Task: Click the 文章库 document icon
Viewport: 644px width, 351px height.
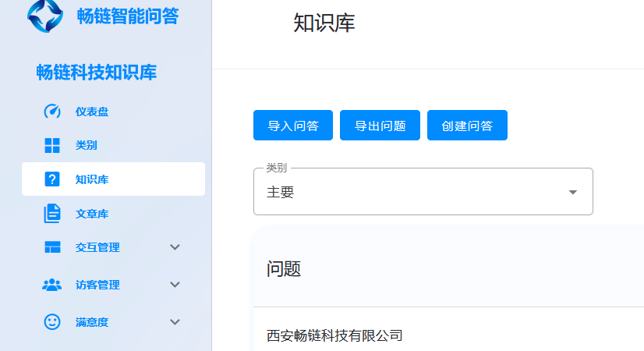Action: [52, 213]
